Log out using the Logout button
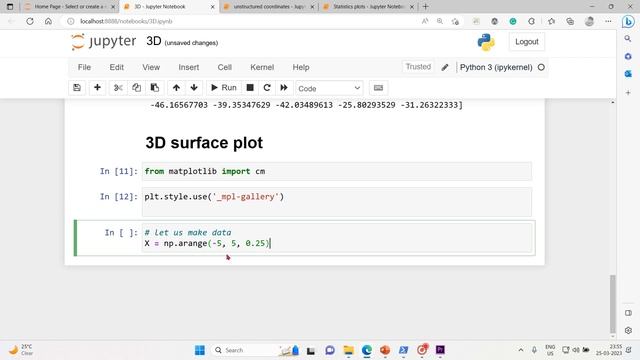Screen dimensions: 640x360 [527, 42]
